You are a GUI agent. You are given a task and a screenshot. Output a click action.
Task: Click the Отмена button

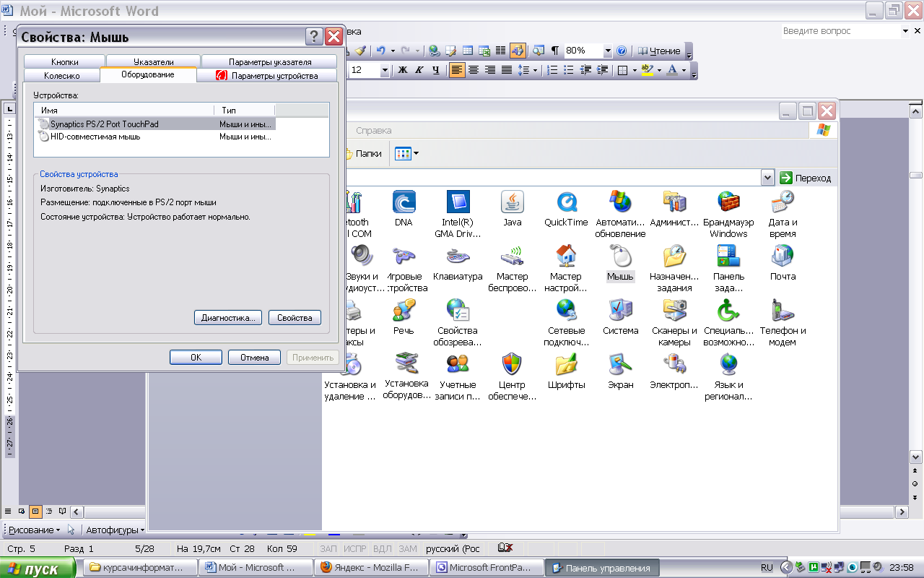254,357
